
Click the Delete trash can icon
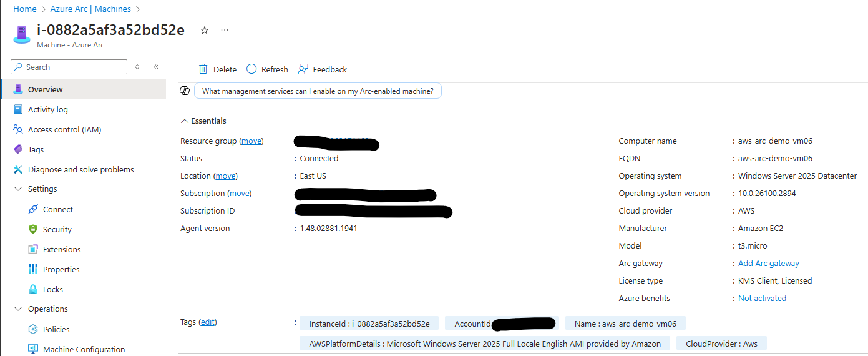point(203,69)
